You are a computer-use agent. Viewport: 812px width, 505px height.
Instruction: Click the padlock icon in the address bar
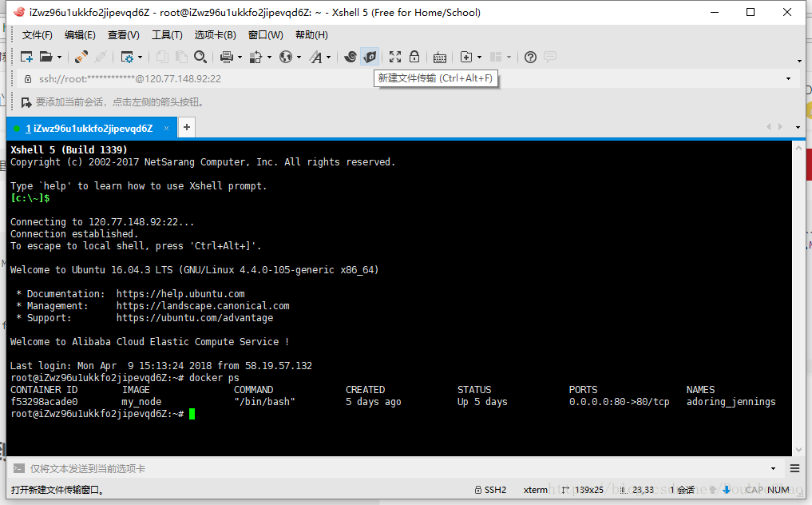coord(28,79)
